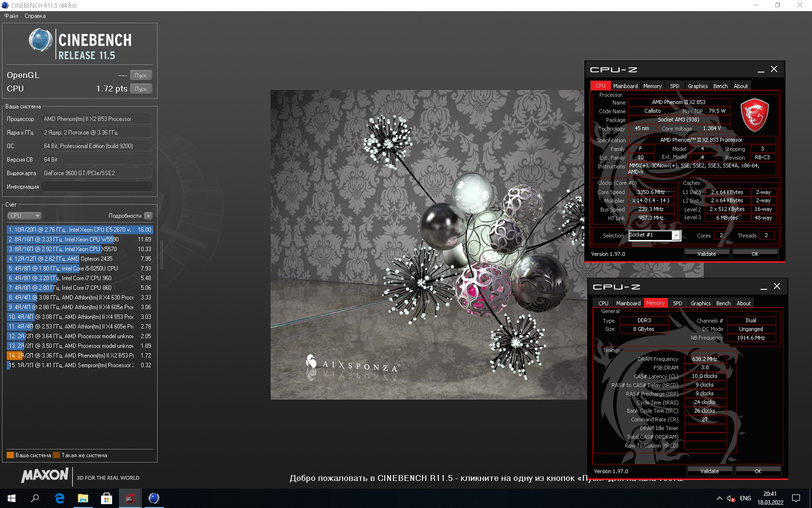The width and height of the screenshot is (812, 508).
Task: Click the MAXON logo
Action: tap(45, 476)
